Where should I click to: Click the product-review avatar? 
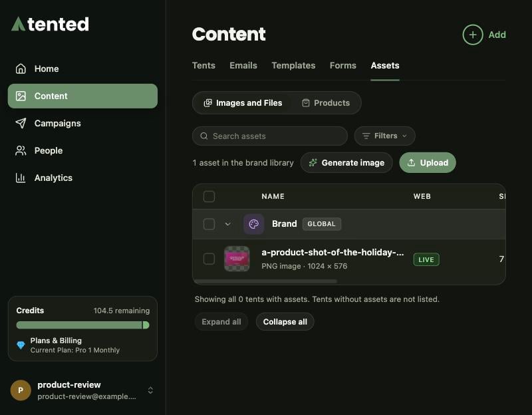pos(21,390)
